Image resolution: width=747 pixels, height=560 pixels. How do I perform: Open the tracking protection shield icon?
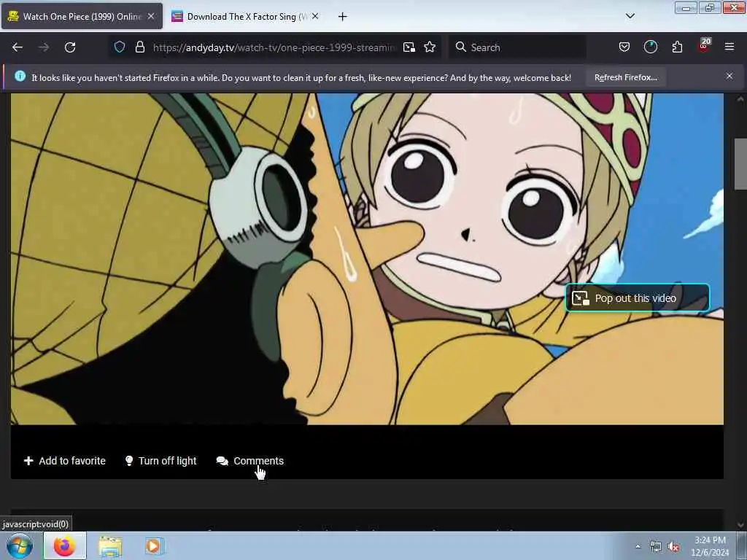pyautogui.click(x=120, y=47)
